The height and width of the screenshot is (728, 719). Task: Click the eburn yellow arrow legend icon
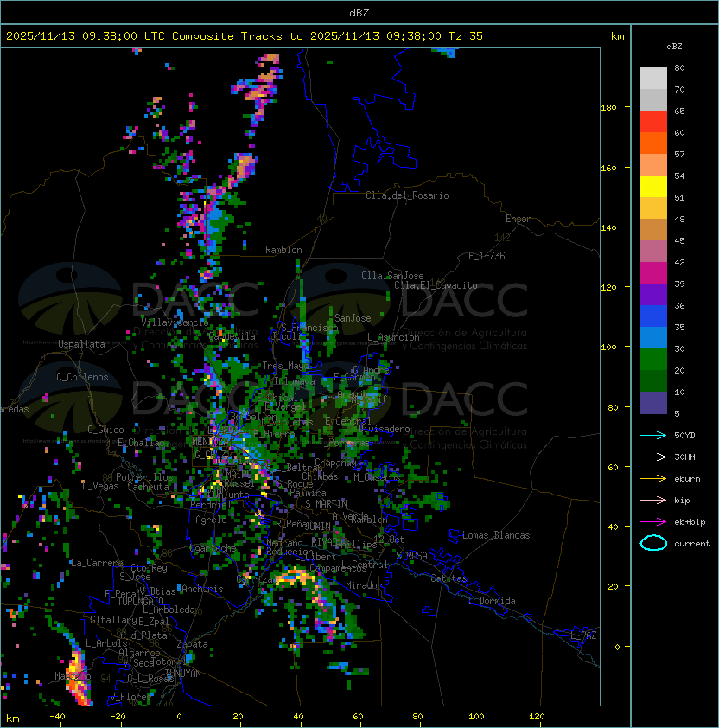coord(653,479)
